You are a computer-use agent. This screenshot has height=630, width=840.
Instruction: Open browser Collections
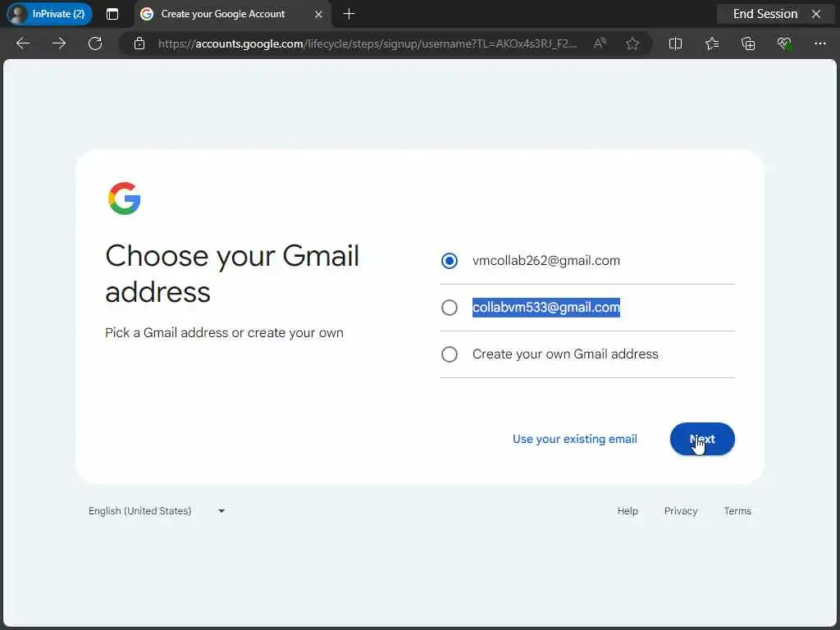pos(748,43)
